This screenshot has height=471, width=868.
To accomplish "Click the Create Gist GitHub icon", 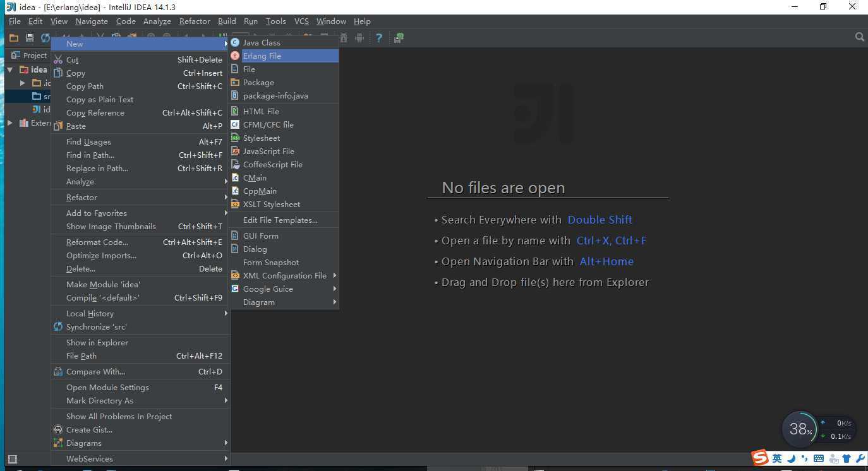I will tap(58, 429).
